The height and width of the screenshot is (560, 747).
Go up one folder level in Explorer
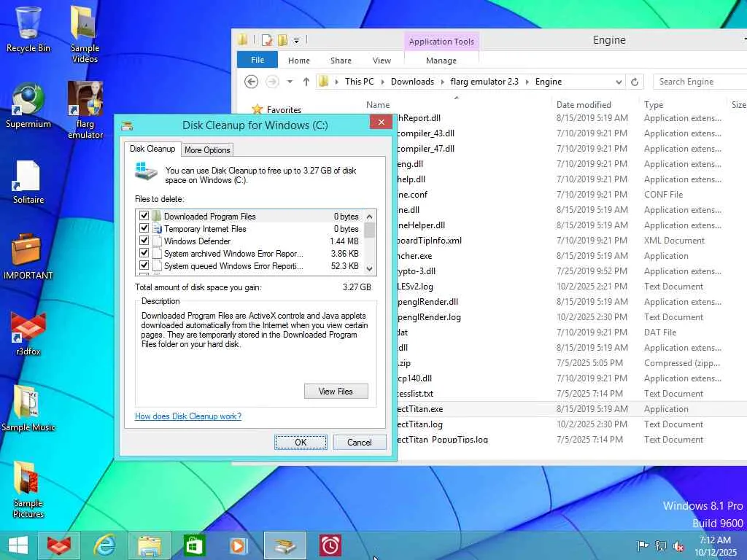tap(306, 82)
